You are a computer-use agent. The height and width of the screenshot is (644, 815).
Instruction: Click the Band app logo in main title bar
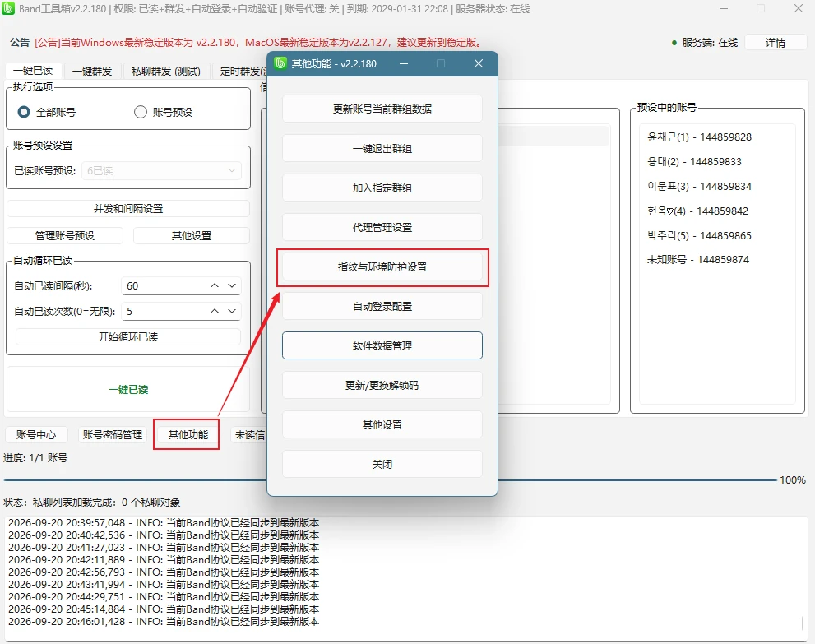(8, 8)
